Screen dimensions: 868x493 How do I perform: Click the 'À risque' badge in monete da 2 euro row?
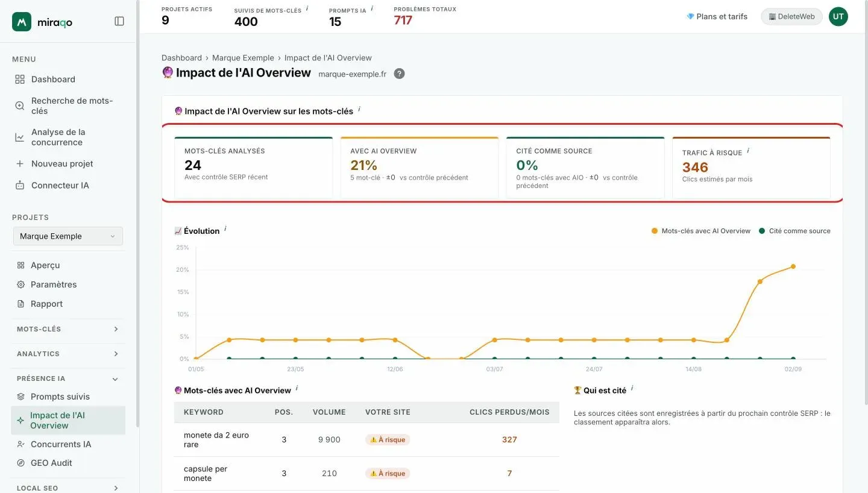coord(388,440)
